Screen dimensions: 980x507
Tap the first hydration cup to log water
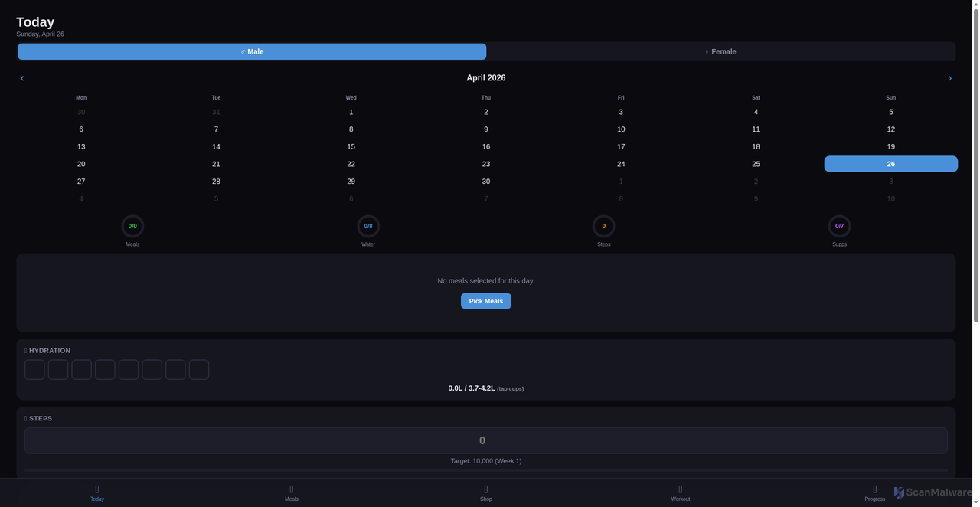(x=34, y=369)
